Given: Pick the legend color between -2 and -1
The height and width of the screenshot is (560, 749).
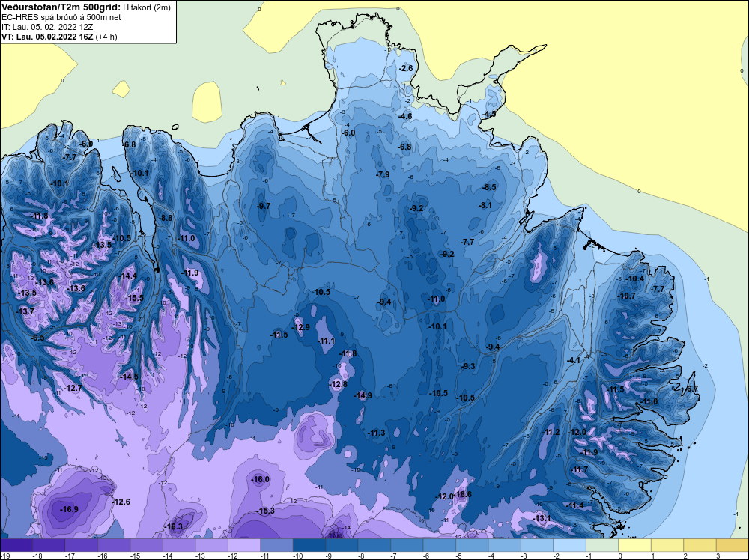Looking at the screenshot, I should pyautogui.click(x=569, y=544).
